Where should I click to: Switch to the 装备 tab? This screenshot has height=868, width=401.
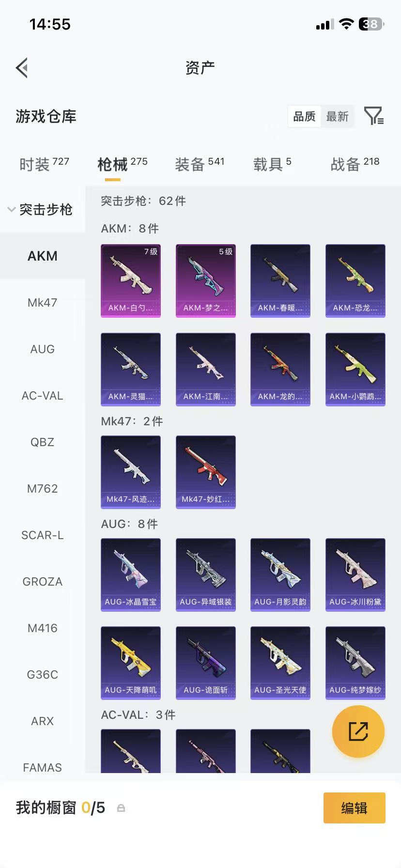(x=200, y=165)
